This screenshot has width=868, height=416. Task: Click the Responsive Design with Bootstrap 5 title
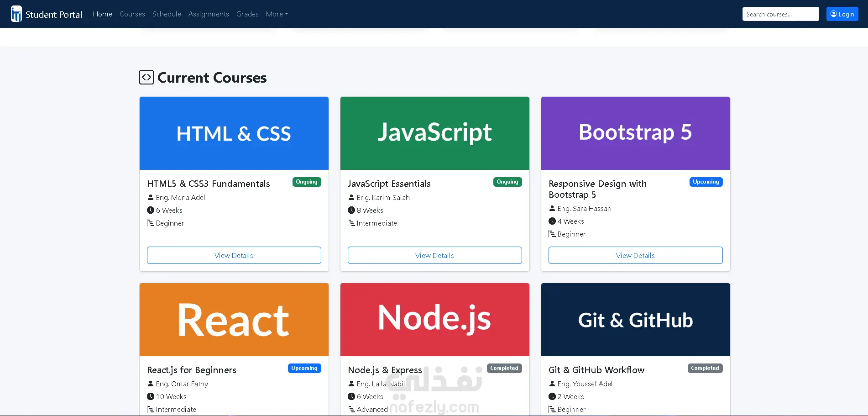click(598, 189)
